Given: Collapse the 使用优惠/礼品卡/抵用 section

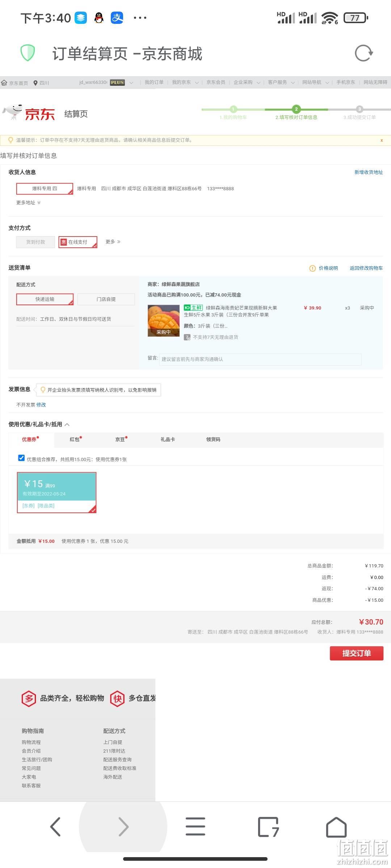Looking at the screenshot, I should point(67,425).
